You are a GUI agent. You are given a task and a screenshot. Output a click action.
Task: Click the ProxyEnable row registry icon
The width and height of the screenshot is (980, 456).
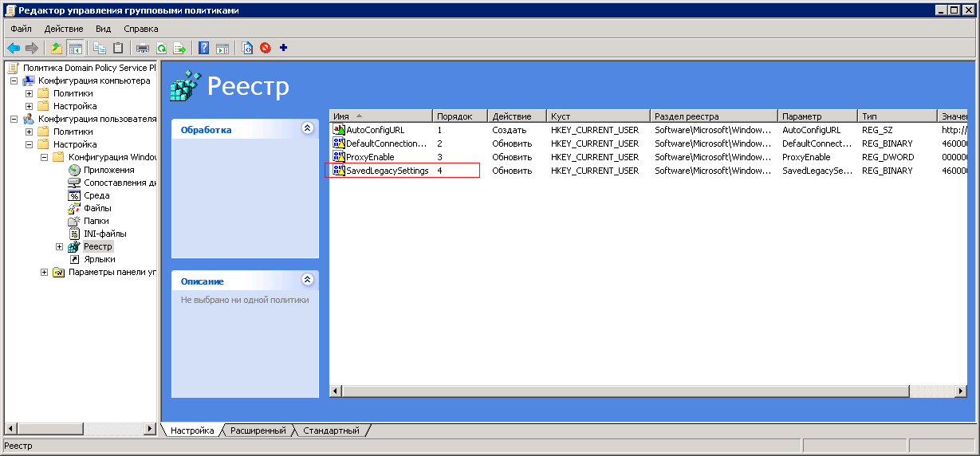point(339,157)
